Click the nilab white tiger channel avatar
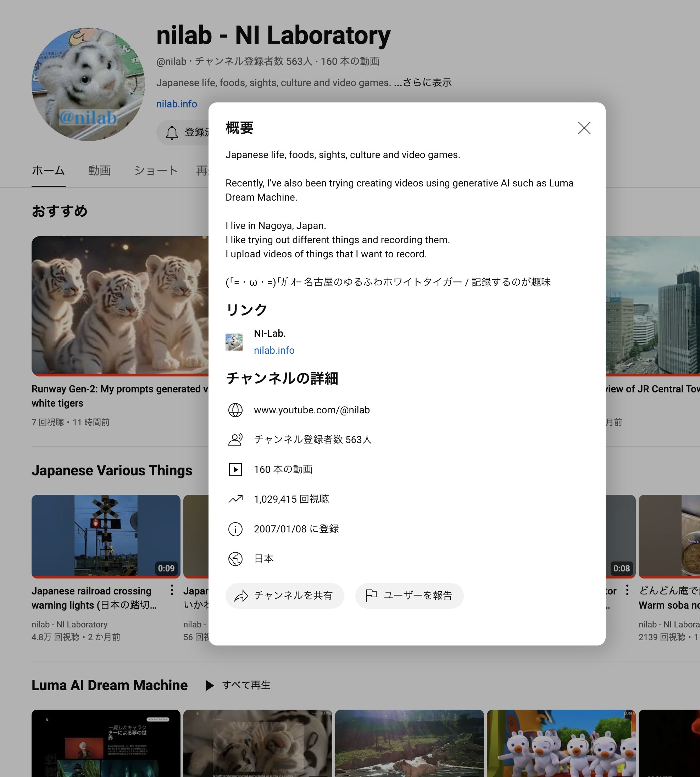Image resolution: width=700 pixels, height=777 pixels. 88,84
